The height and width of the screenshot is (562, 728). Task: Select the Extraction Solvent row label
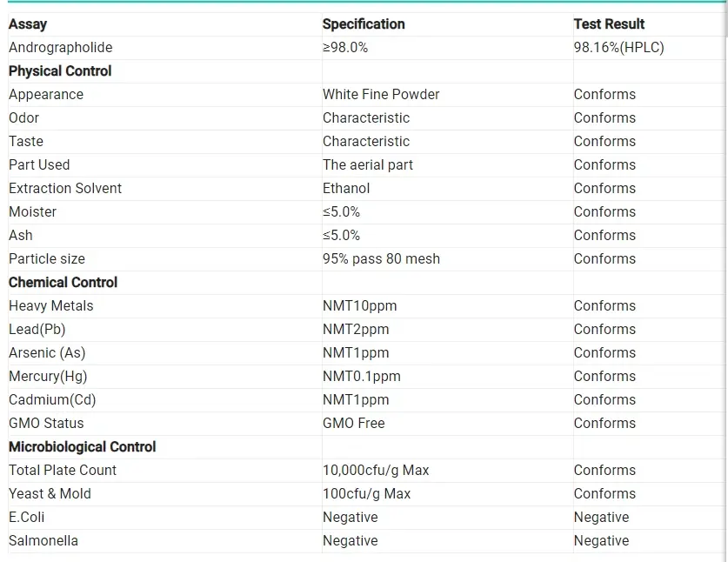coord(65,189)
